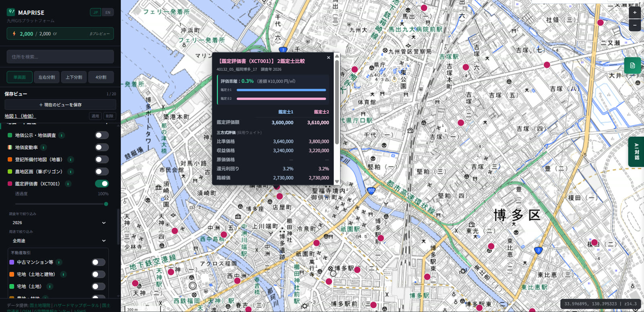Open saved view 地図1(地価)

20,116
